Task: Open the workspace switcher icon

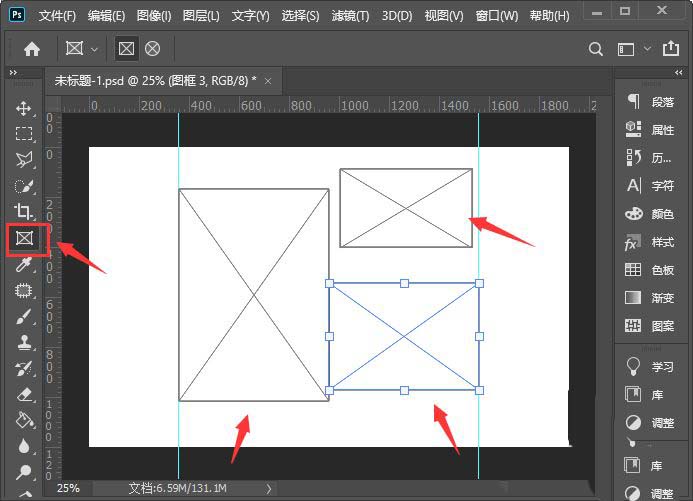Action: coord(626,49)
